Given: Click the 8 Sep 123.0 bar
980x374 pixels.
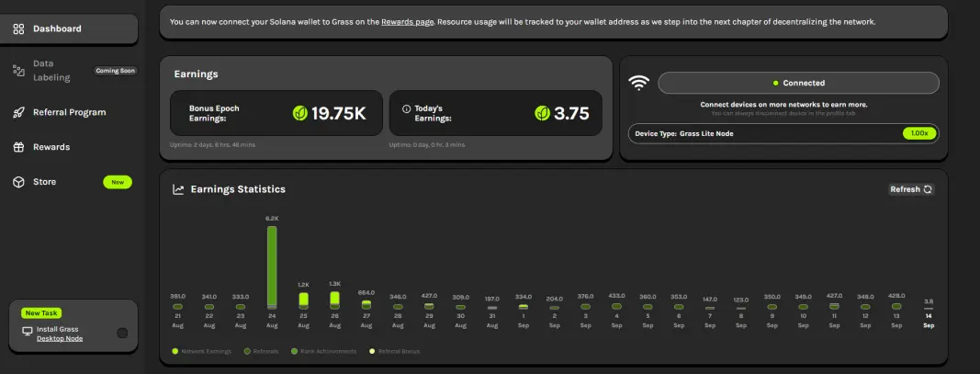Looking at the screenshot, I should pos(740,309).
